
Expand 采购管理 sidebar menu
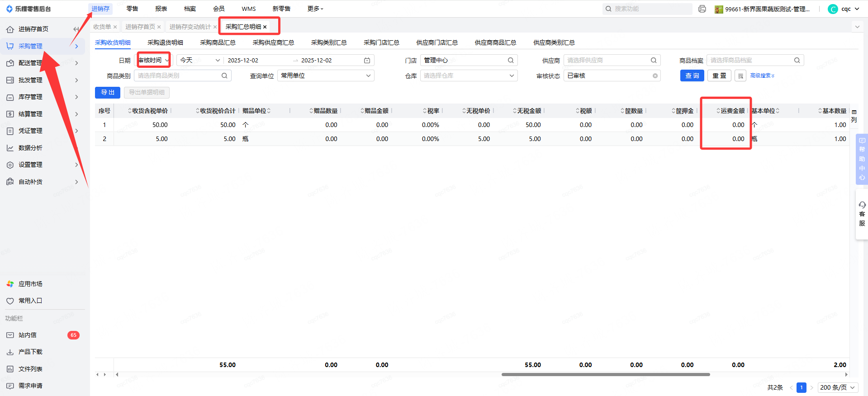[43, 46]
